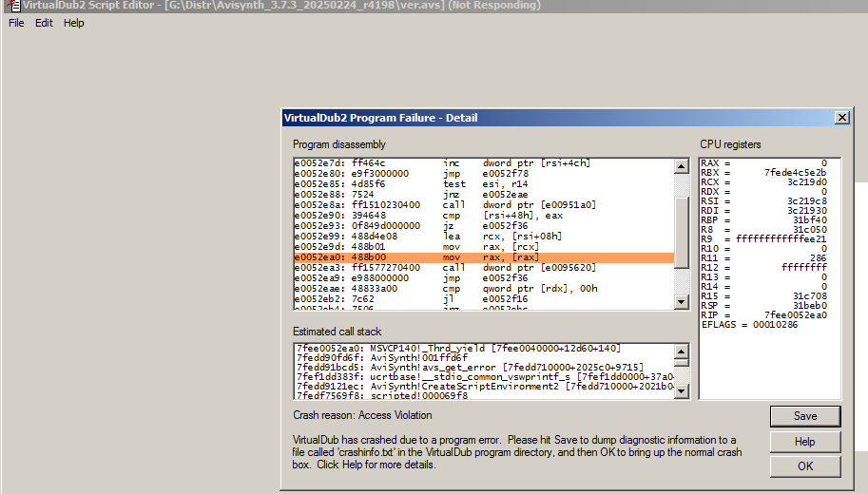Select disassembly line e0052e85 test esi, r14
The width and height of the screenshot is (868, 494).
(484, 184)
